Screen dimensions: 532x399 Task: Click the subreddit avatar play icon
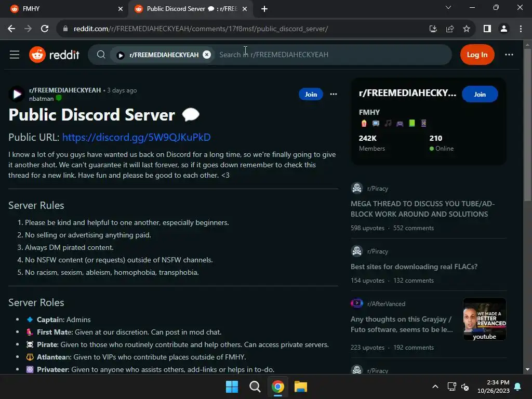point(17,95)
